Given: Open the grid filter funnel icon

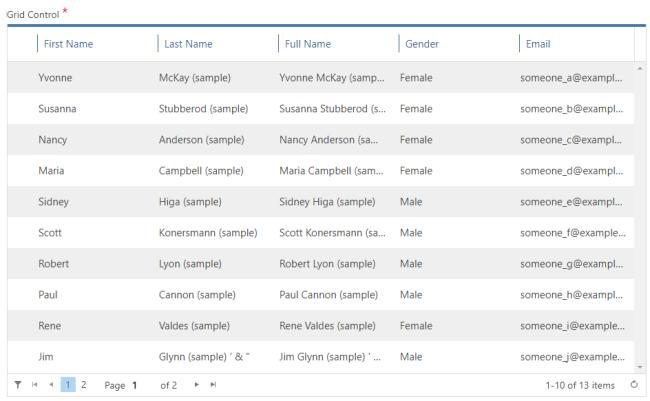Looking at the screenshot, I should 18,385.
